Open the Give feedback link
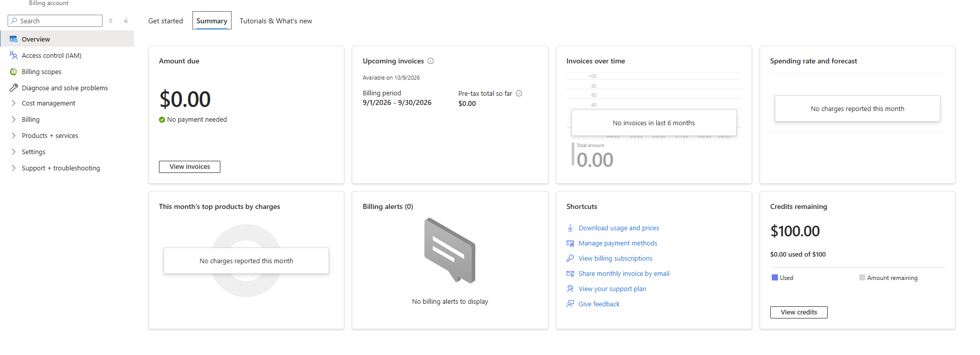The image size is (980, 355). (x=599, y=304)
